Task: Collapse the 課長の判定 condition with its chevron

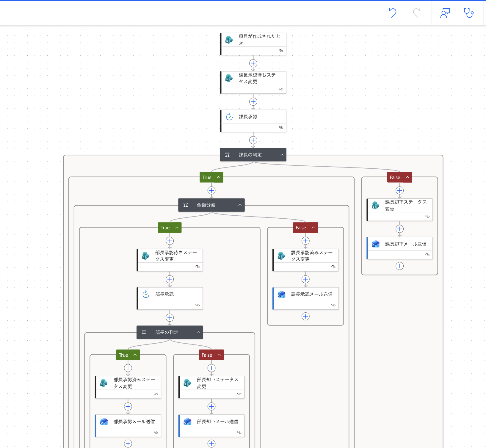Action: pyautogui.click(x=282, y=155)
